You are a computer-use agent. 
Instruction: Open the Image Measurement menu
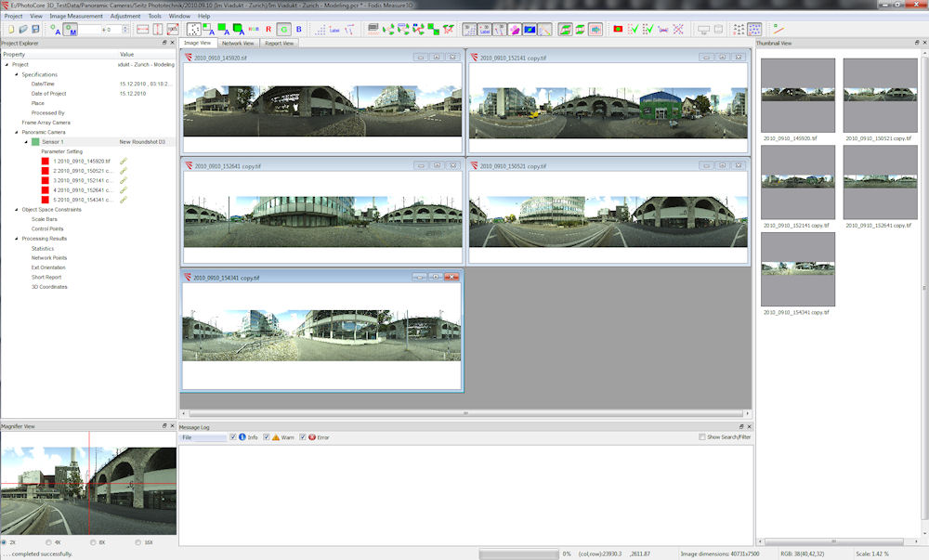pos(76,16)
